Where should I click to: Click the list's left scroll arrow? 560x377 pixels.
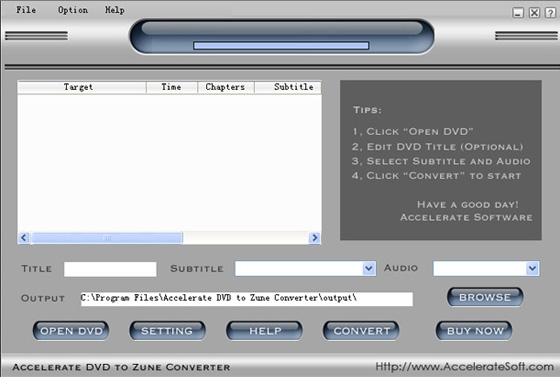click(24, 238)
